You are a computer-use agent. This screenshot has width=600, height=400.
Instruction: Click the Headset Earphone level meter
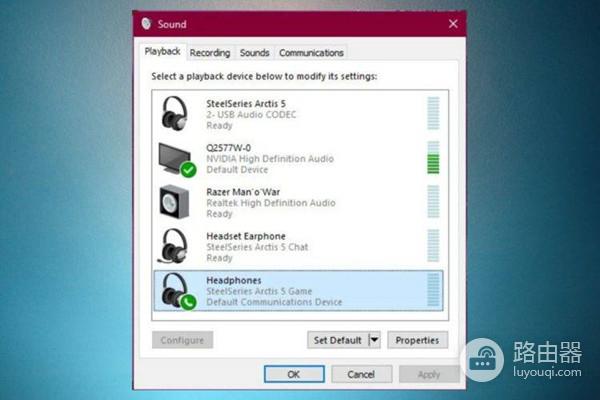(433, 246)
